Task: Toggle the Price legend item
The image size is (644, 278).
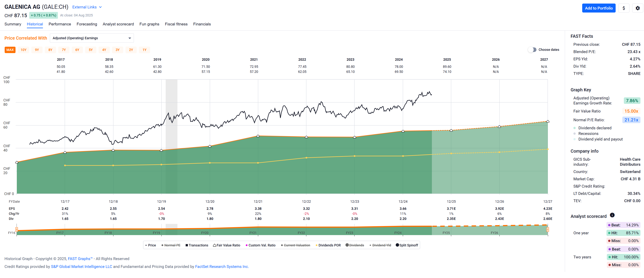Action: coord(150,245)
